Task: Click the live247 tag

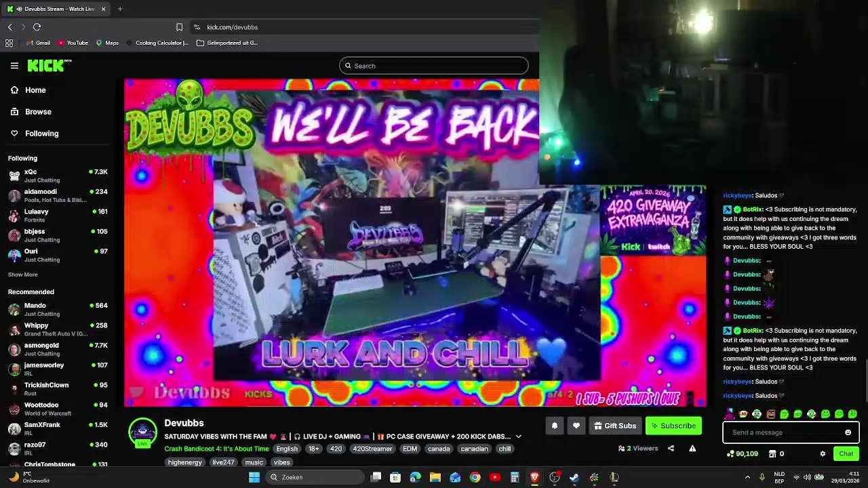Action: 223,462
